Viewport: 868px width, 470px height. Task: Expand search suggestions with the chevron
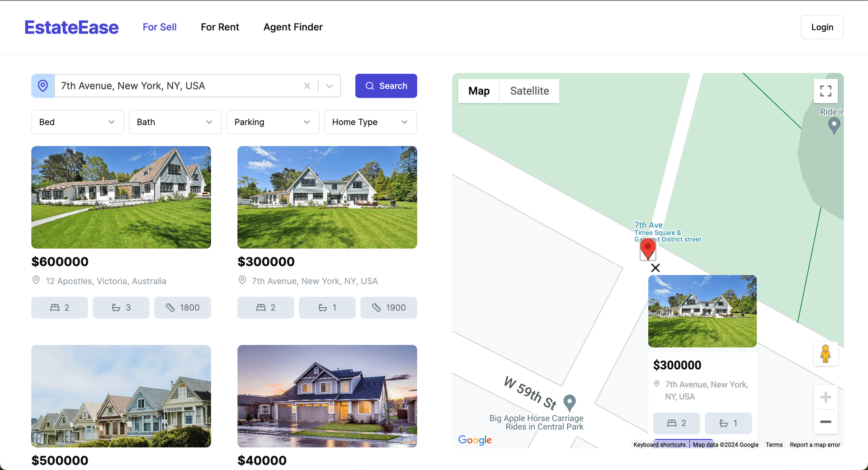pyautogui.click(x=329, y=85)
